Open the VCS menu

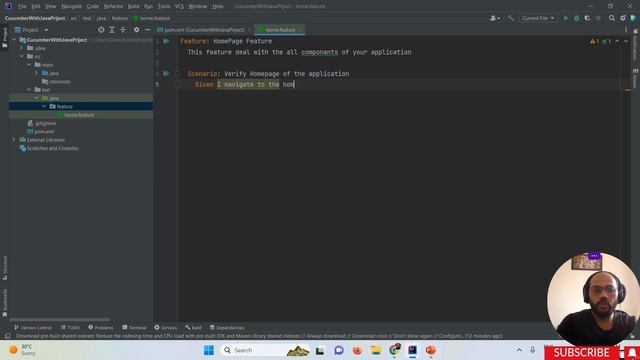179,6
